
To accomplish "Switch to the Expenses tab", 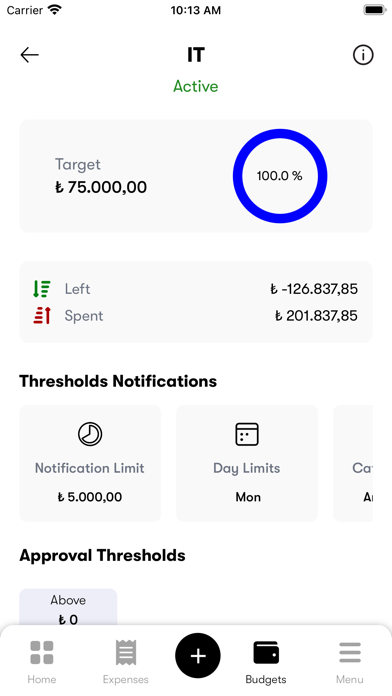I will click(x=126, y=662).
